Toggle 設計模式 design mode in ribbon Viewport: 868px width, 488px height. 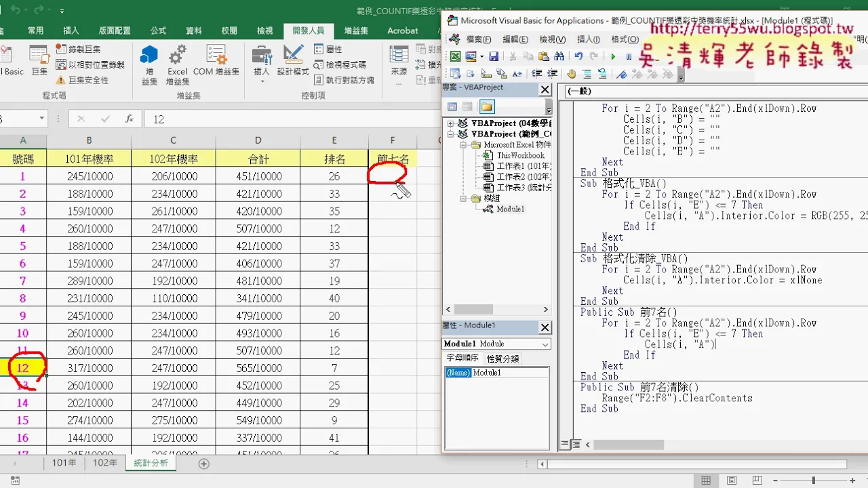(x=293, y=61)
